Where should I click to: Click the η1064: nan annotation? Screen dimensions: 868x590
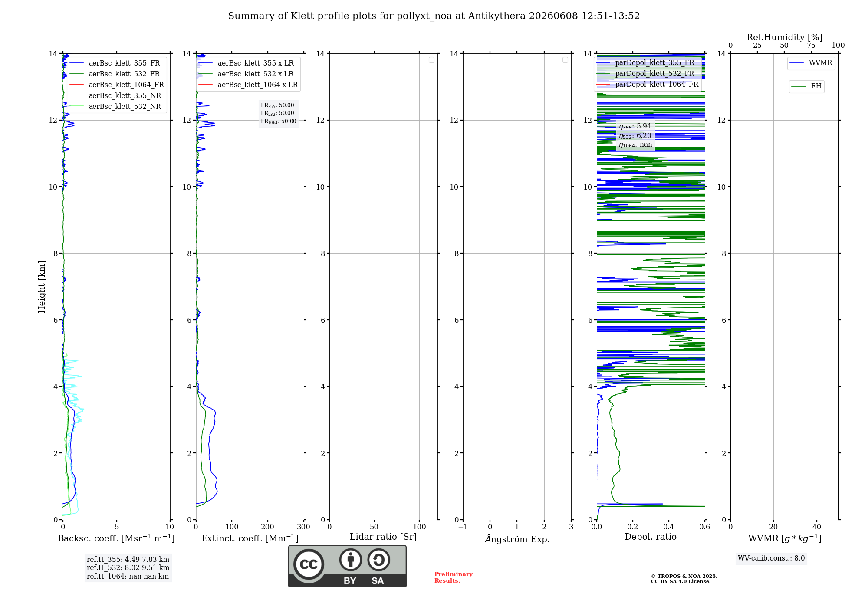(x=635, y=145)
